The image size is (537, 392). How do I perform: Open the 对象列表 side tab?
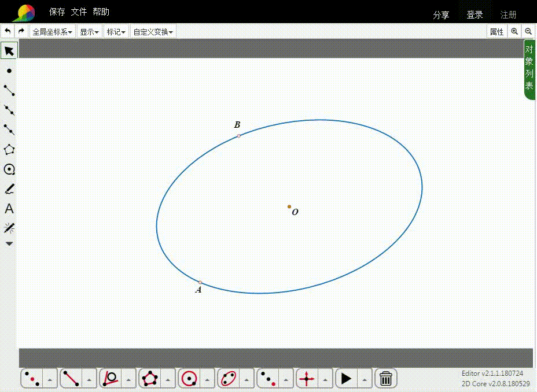click(529, 69)
